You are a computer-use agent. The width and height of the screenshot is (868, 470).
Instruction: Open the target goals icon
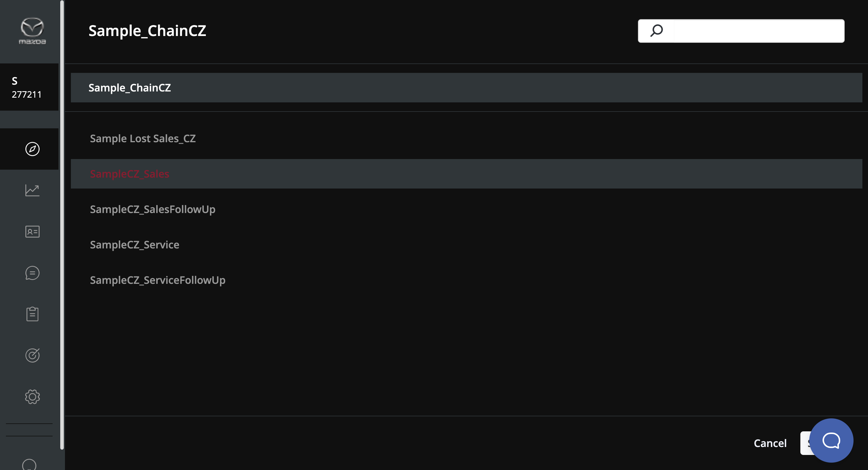tap(32, 356)
